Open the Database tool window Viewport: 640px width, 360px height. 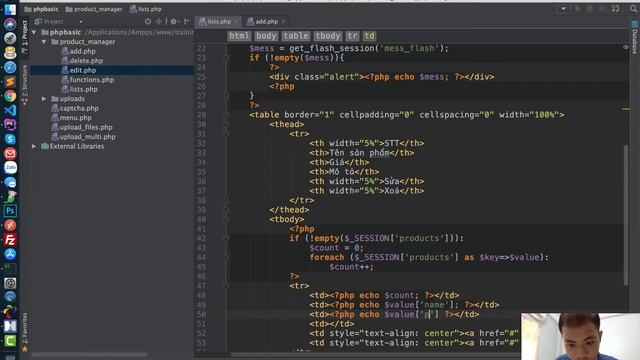(x=635, y=39)
